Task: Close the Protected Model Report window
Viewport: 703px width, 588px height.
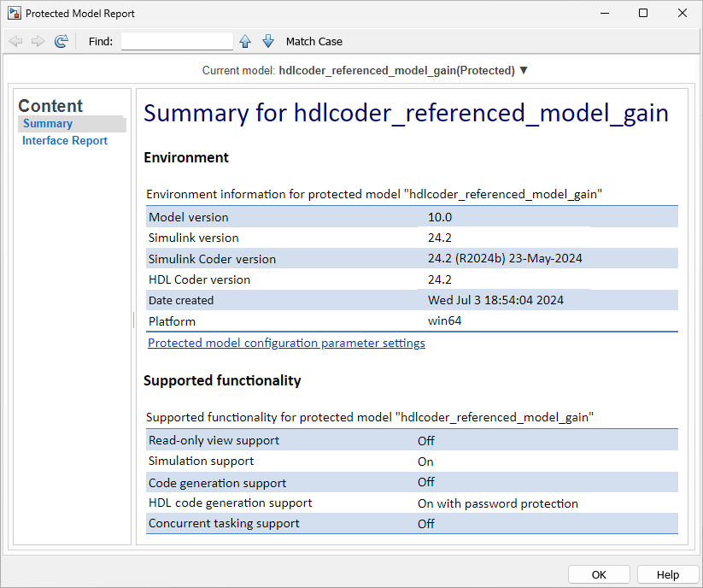Action: coord(682,14)
